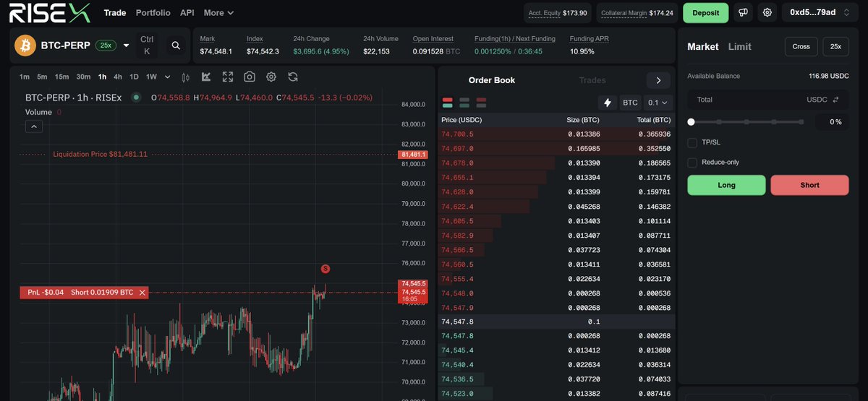868x401 pixels.
Task: Select the 30m timeframe
Action: (84, 77)
